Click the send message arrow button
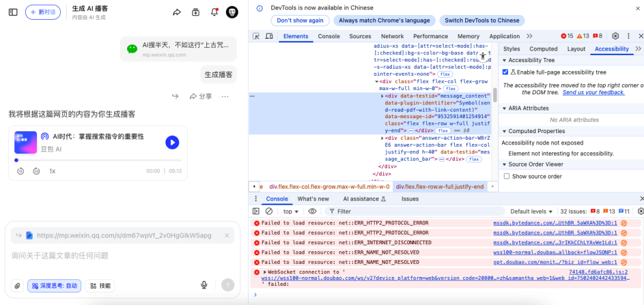The width and height of the screenshot is (644, 305). pos(228,285)
